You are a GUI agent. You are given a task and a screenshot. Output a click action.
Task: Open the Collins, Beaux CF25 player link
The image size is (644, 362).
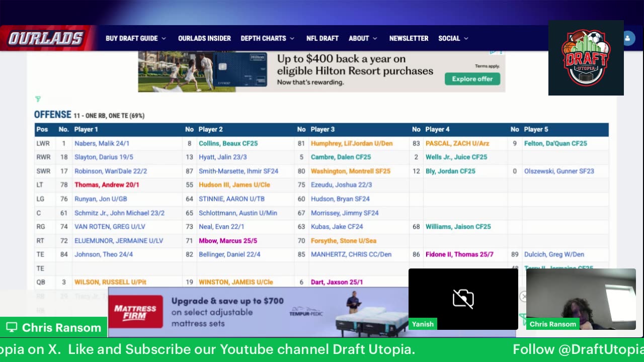tap(228, 143)
